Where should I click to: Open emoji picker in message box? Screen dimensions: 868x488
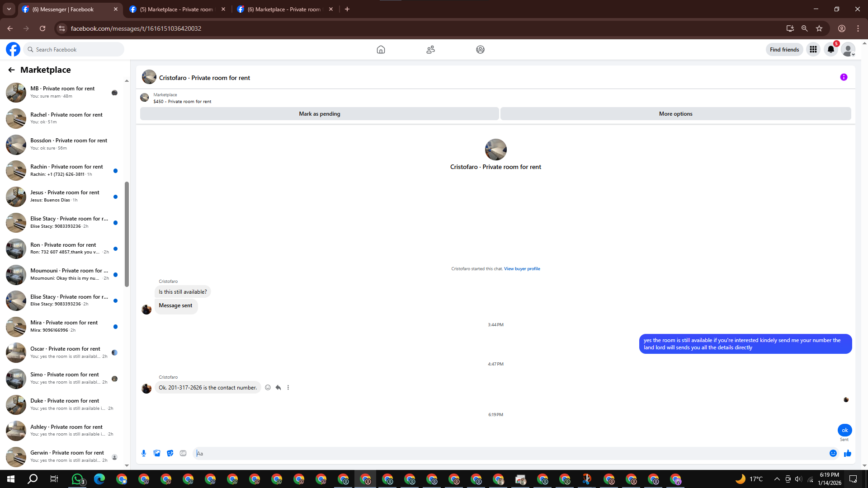click(833, 453)
